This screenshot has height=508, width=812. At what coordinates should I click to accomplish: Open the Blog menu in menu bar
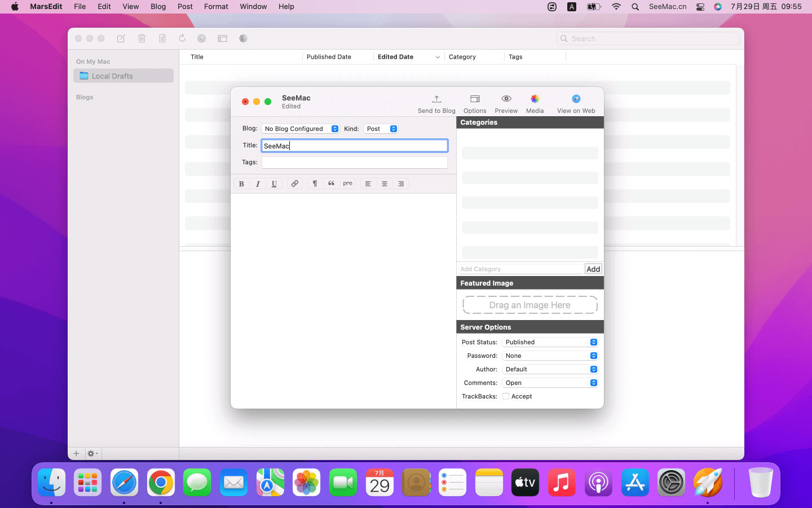pyautogui.click(x=158, y=7)
